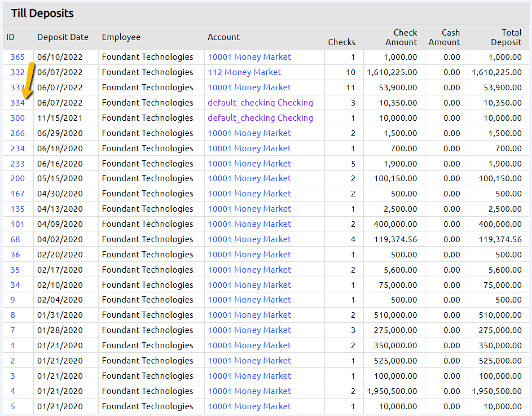The width and height of the screenshot is (532, 416).
Task: Open till deposit ID 266
Action: pyautogui.click(x=17, y=133)
